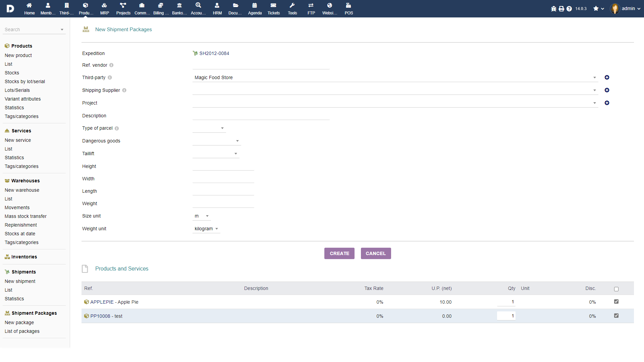Click the bug report icon in top bar

tap(553, 9)
